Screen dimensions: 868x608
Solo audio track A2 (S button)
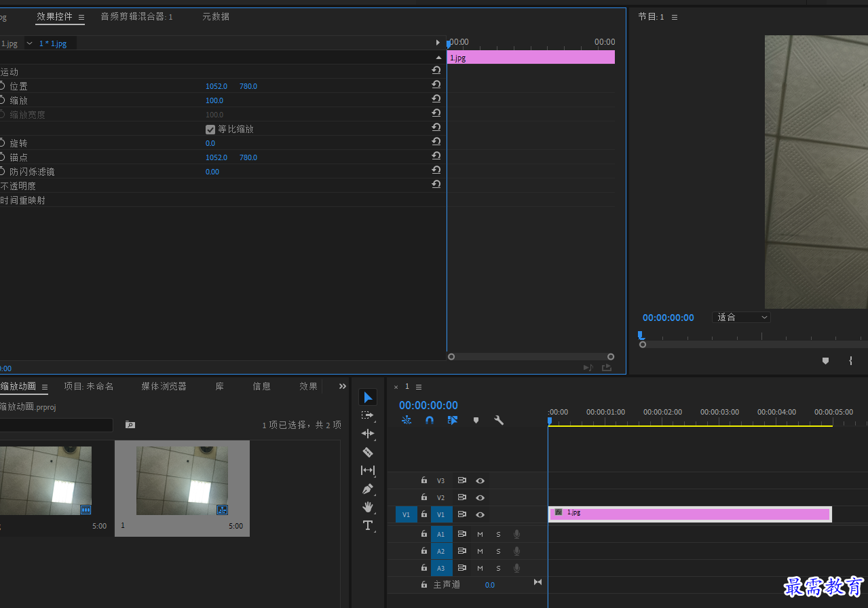[498, 552]
